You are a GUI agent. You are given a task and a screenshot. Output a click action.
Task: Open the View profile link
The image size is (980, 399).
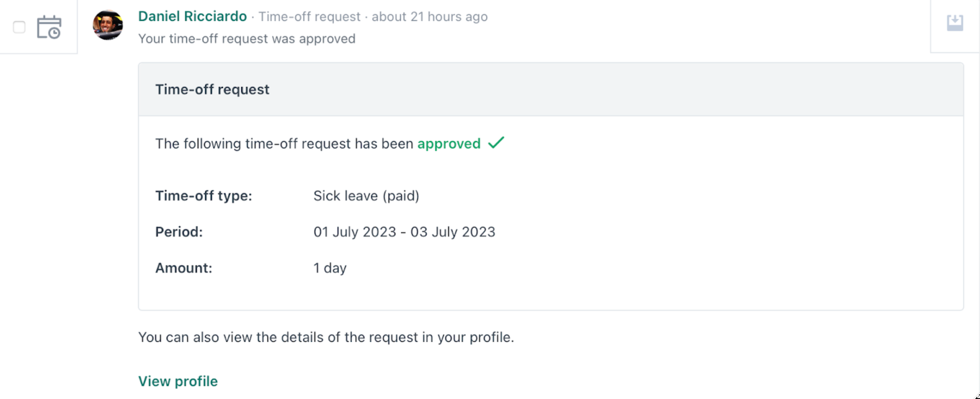(x=178, y=381)
